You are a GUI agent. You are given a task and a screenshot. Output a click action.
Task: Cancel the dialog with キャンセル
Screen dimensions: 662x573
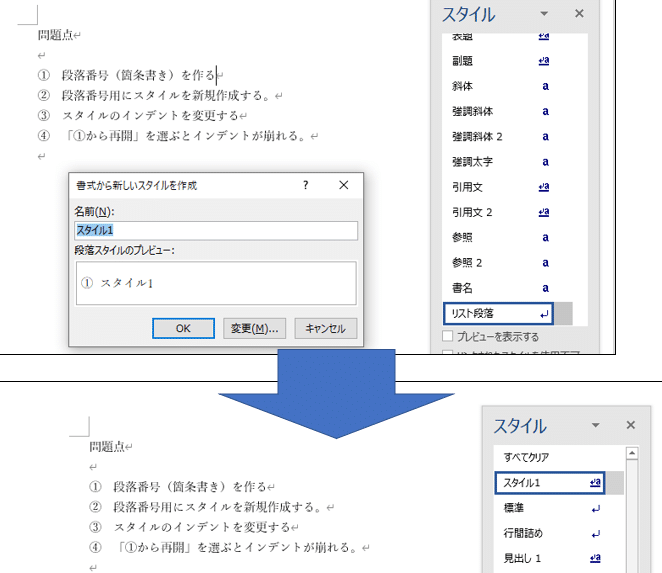pyautogui.click(x=325, y=328)
